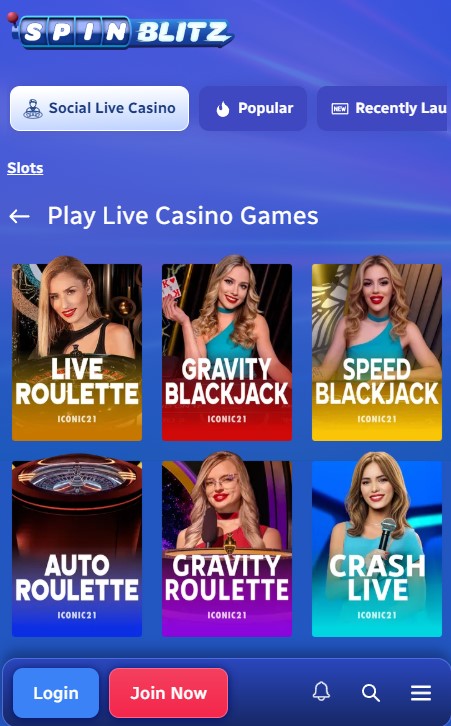Click the NEW badge icon on Recently Launched
The height and width of the screenshot is (726, 451).
point(340,109)
